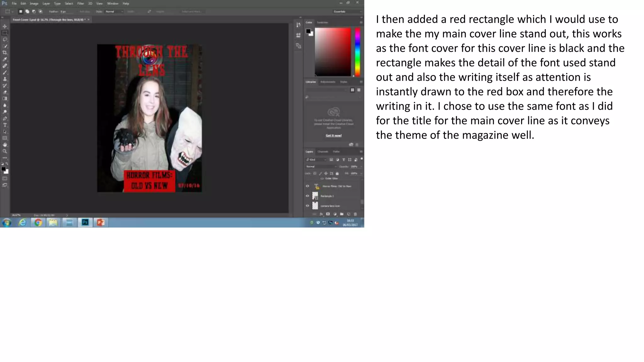Viewport: 644px width, 362px height.
Task: Delete layer using the trash icon
Action: click(x=356, y=214)
